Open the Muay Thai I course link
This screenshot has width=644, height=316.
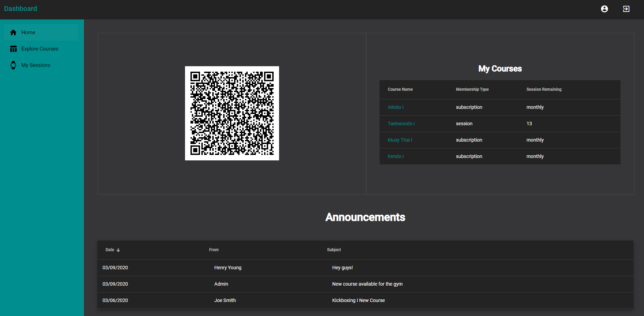click(400, 140)
